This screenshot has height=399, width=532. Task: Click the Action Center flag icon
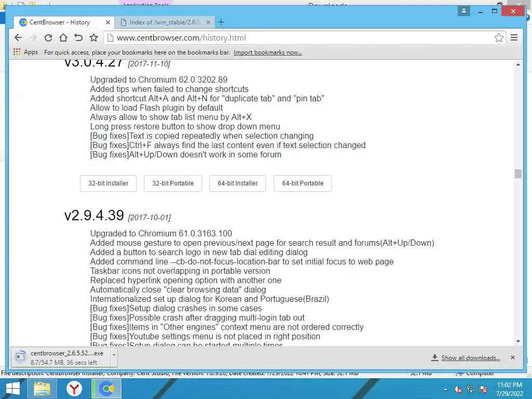tap(483, 389)
